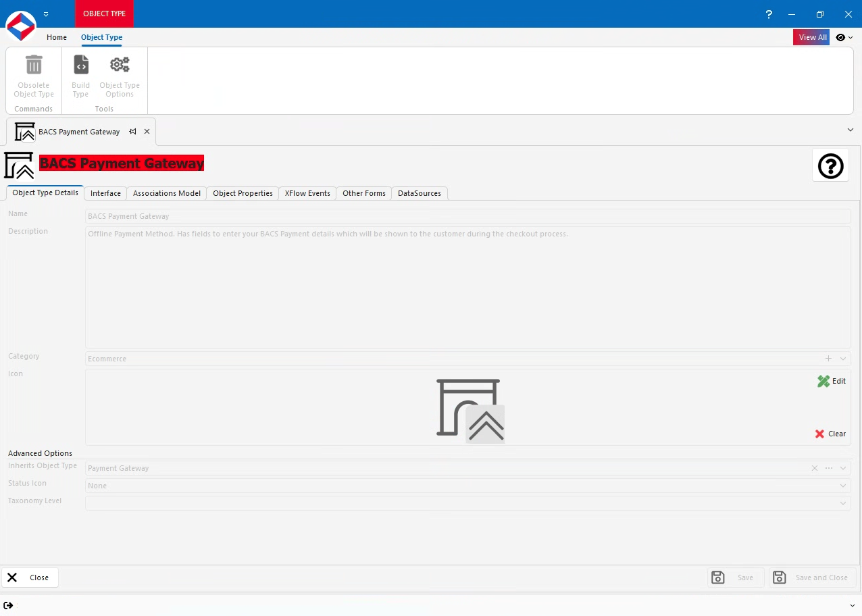Pin the BACS Payment Gateway tab
Viewport: 862px width, 616px height.
coord(132,132)
